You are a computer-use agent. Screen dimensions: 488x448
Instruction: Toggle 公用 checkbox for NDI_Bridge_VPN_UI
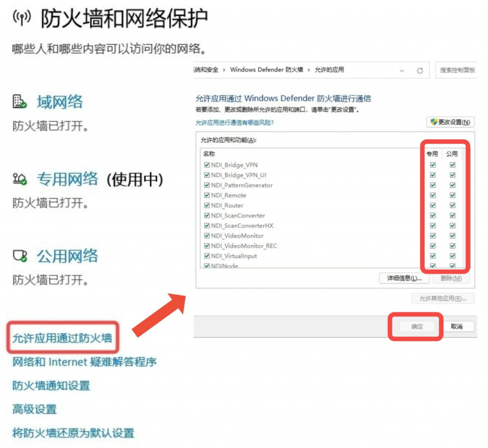(453, 175)
